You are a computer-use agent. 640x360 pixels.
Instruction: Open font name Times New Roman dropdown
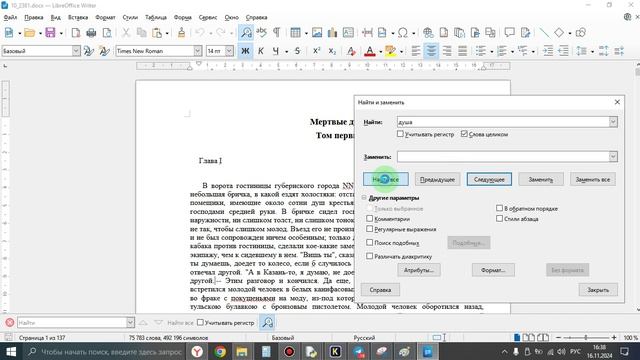198,51
